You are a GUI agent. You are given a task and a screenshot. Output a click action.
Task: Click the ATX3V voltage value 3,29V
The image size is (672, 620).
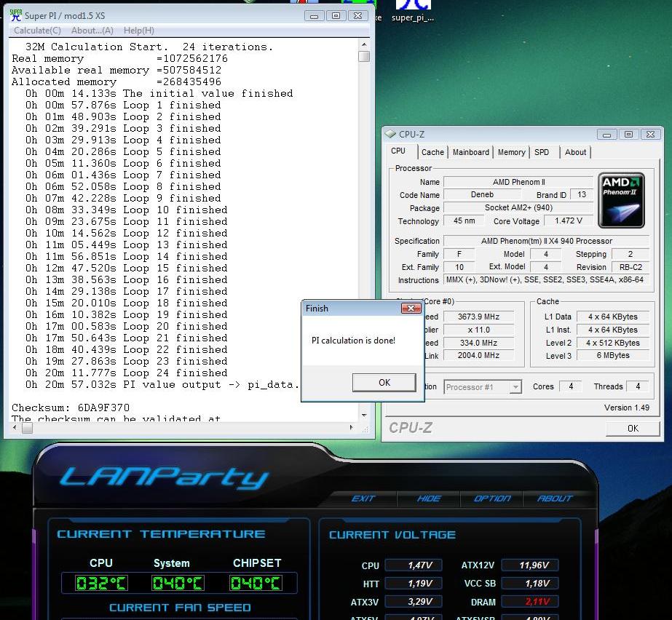click(x=413, y=602)
